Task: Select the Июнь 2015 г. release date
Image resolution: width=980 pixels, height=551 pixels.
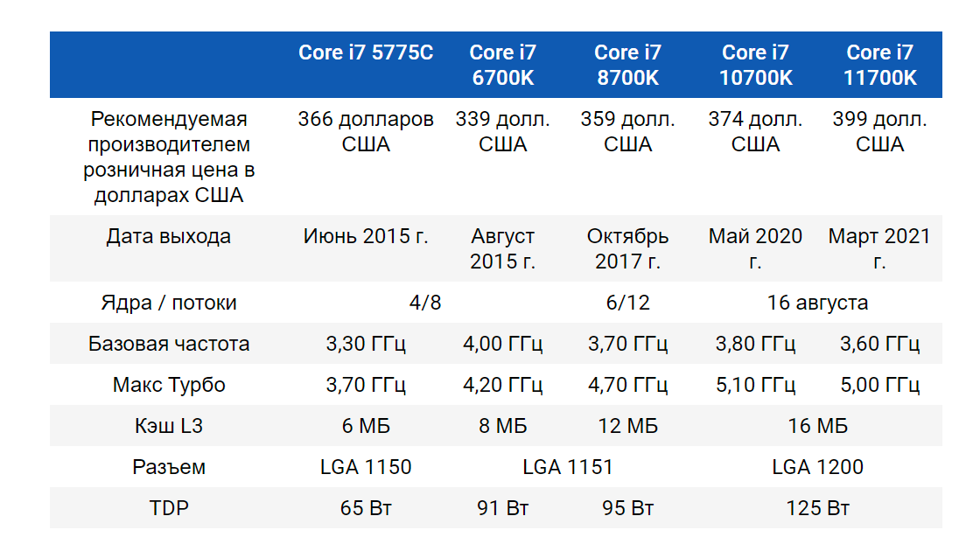Action: [x=366, y=236]
